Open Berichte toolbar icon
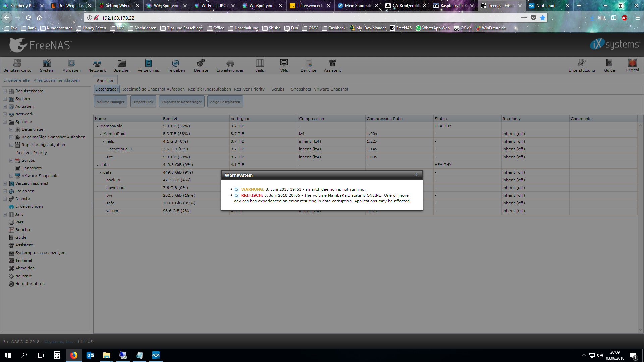 tap(308, 65)
